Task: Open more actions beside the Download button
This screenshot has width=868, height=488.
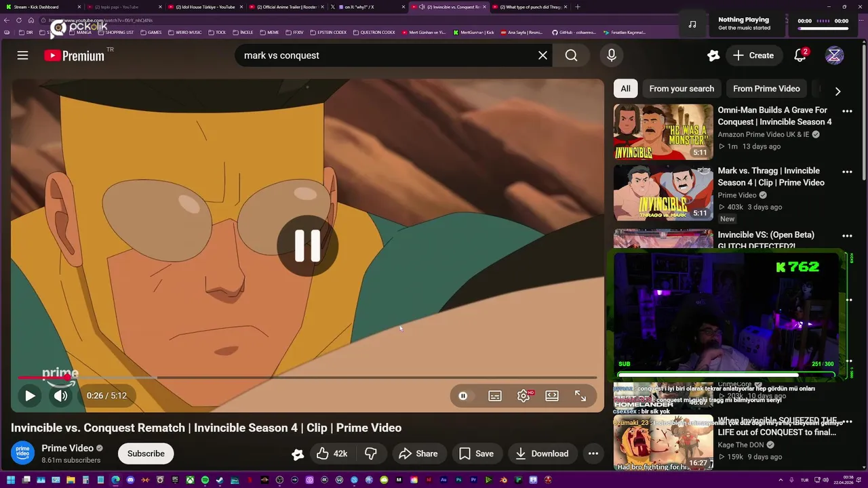Action: 593,453
